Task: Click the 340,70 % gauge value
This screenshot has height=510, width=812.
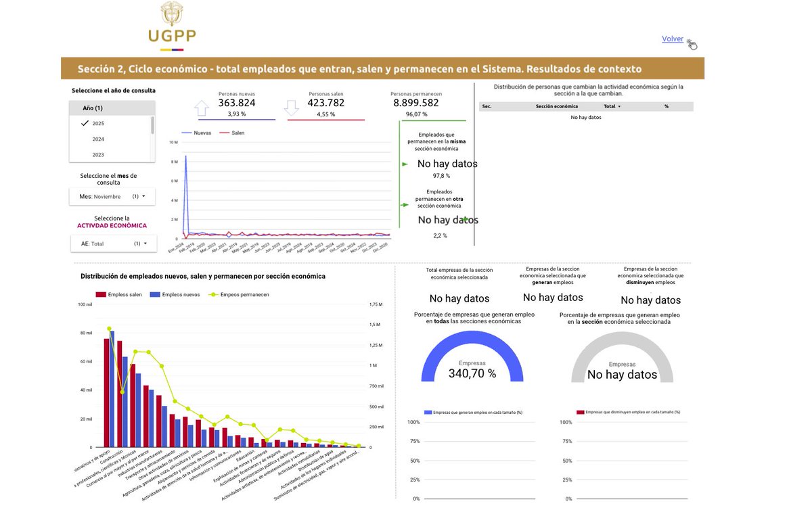Action: point(472,373)
